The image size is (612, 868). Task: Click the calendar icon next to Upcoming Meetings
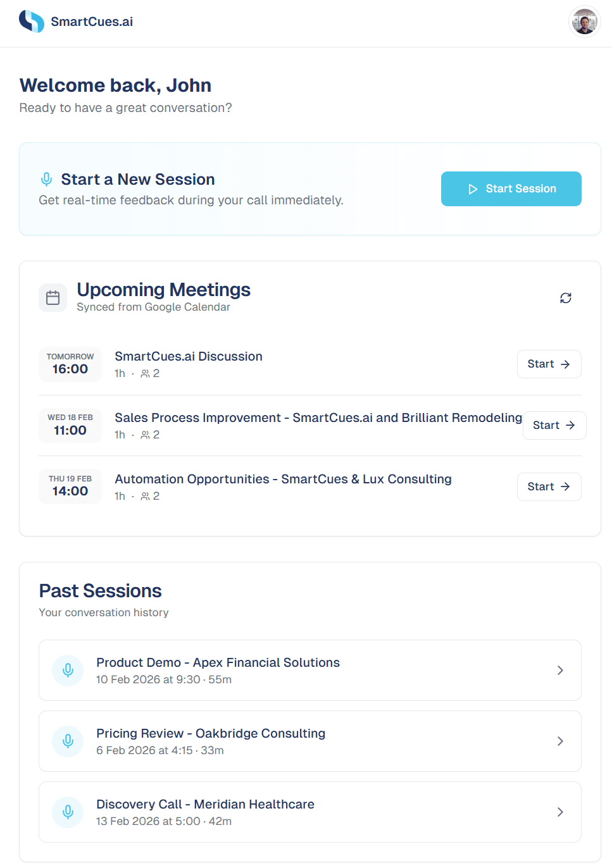(53, 297)
